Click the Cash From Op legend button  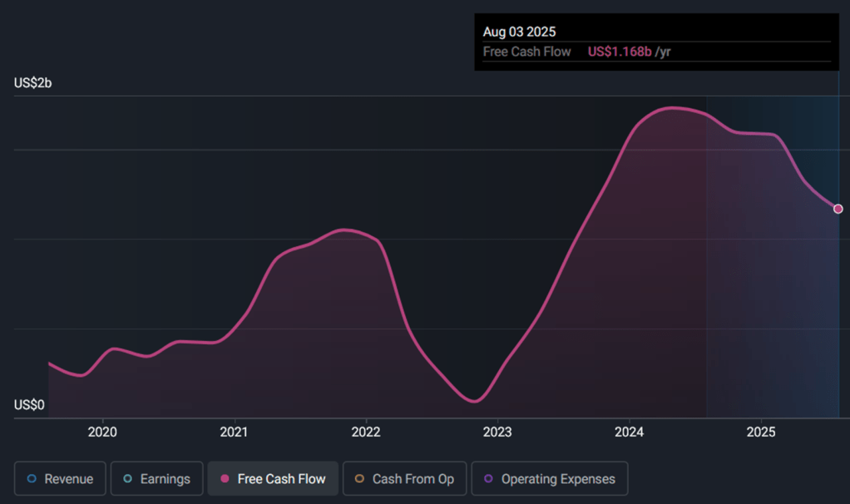404,478
